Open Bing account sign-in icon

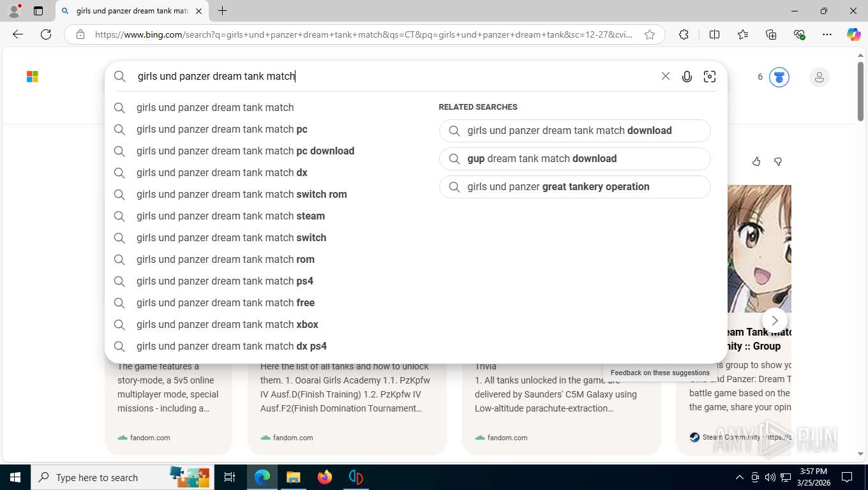click(x=819, y=77)
